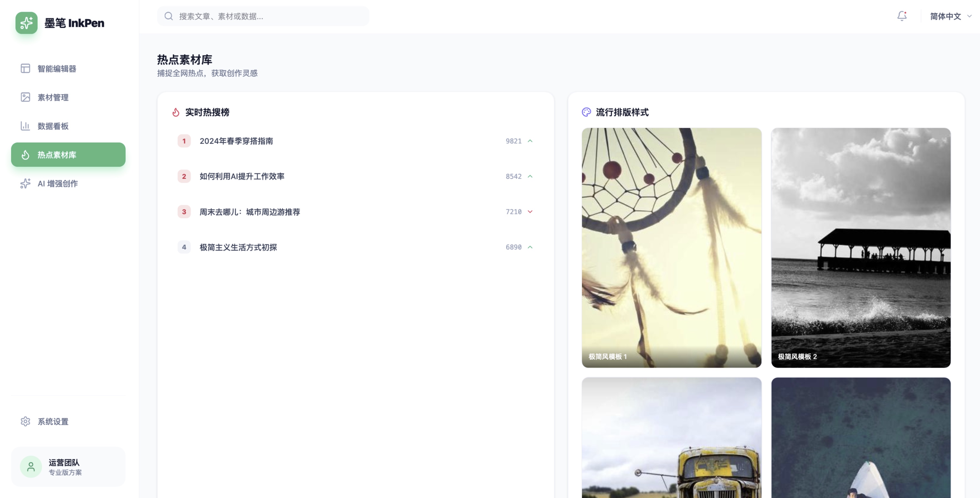Image resolution: width=980 pixels, height=498 pixels.
Task: Click the rank 3 badge
Action: click(x=184, y=212)
